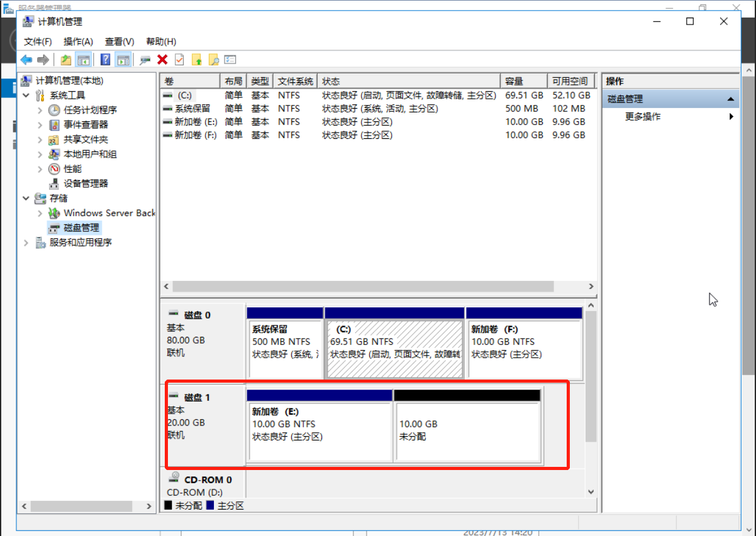Collapse the 存储 tree section
Viewport: 756px width, 536px height.
pyautogui.click(x=26, y=198)
